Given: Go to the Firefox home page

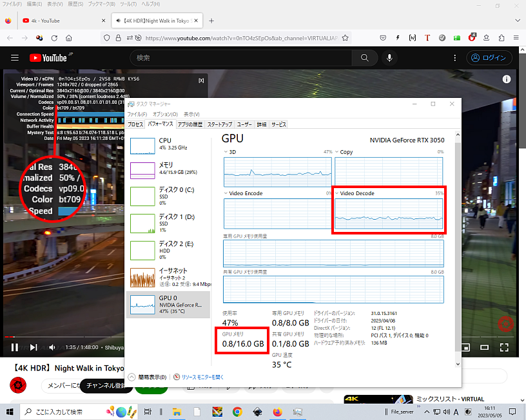Looking at the screenshot, I should point(69,38).
